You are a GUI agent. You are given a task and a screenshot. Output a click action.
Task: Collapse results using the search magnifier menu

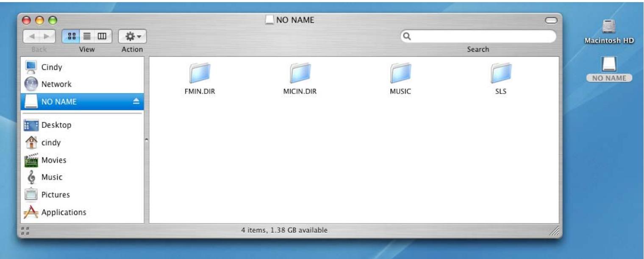pyautogui.click(x=408, y=37)
